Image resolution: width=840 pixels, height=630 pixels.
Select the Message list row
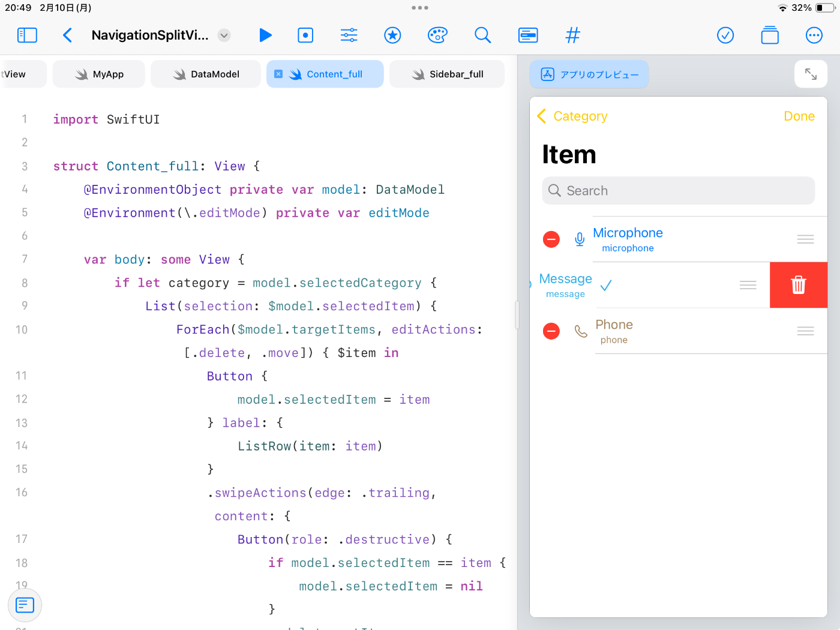[650, 285]
